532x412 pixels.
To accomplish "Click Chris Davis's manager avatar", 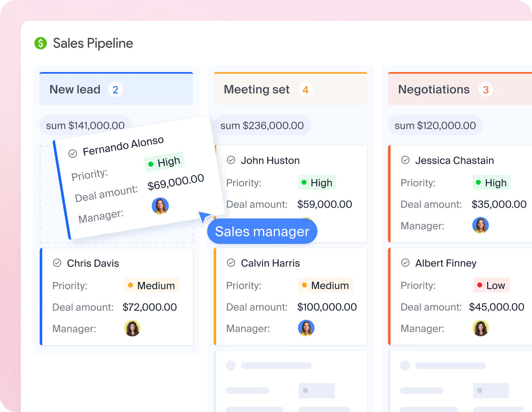I will tap(132, 328).
